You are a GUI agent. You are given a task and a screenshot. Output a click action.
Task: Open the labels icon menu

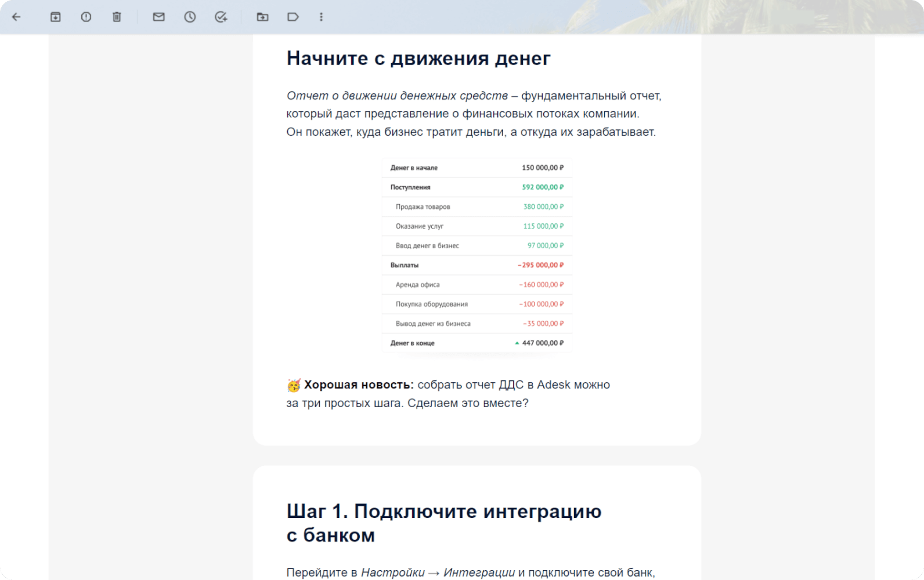(293, 17)
